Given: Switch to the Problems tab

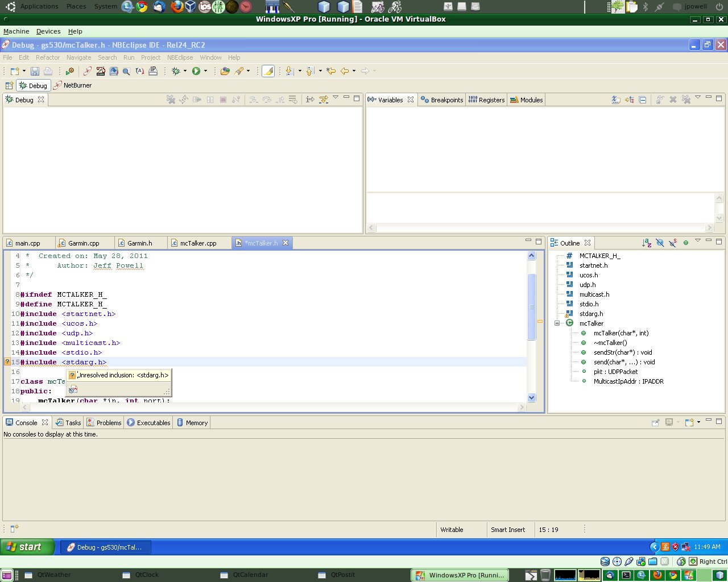Looking at the screenshot, I should (x=104, y=422).
